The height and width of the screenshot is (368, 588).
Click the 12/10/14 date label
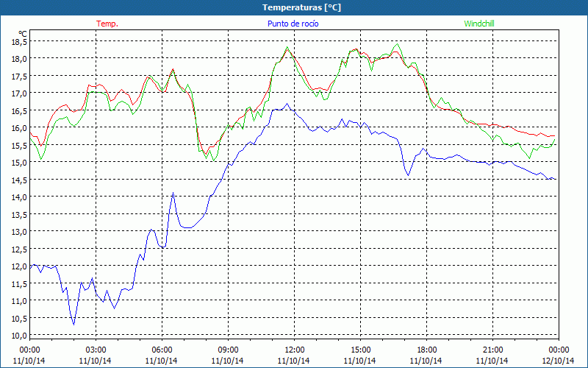coord(558,361)
